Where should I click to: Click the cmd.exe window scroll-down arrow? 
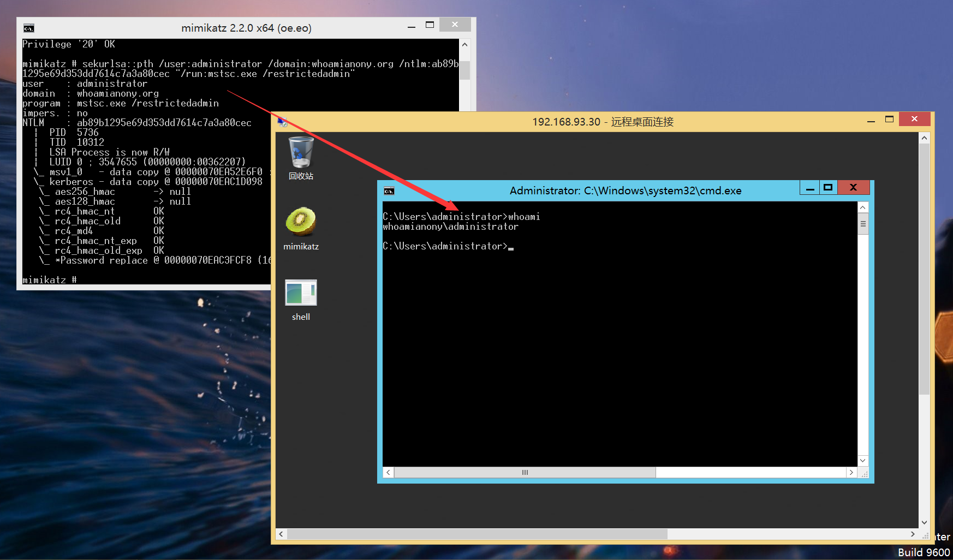tap(863, 461)
